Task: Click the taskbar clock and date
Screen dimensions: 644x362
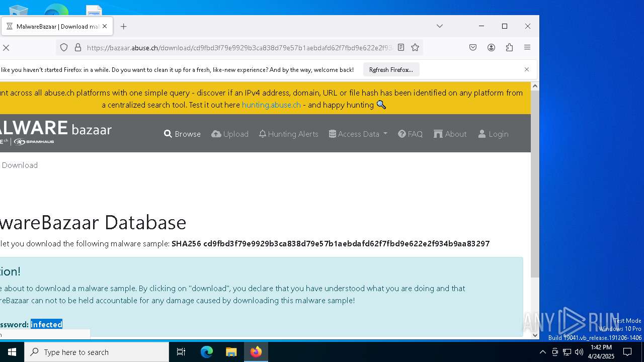Action: (601, 352)
